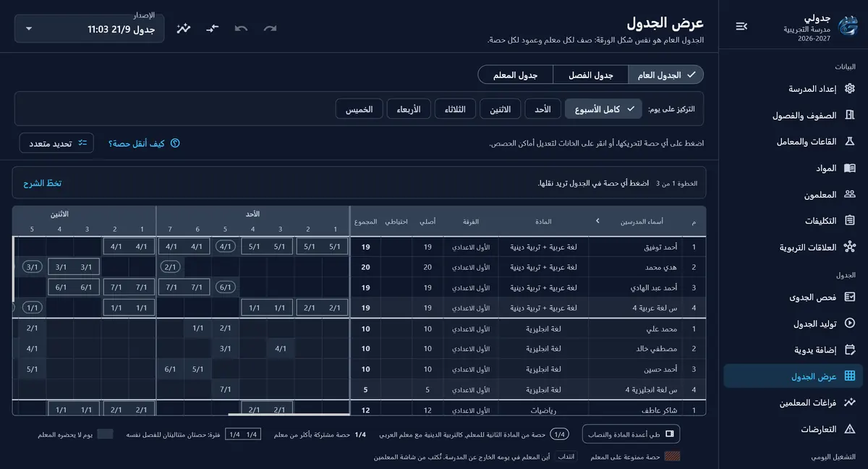Click the redo arrow icon

[271, 29]
